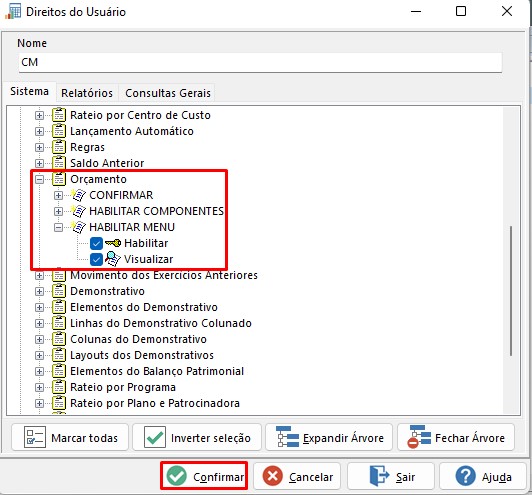
Task: Select the HABILITAR MENU label
Action: coord(132,227)
